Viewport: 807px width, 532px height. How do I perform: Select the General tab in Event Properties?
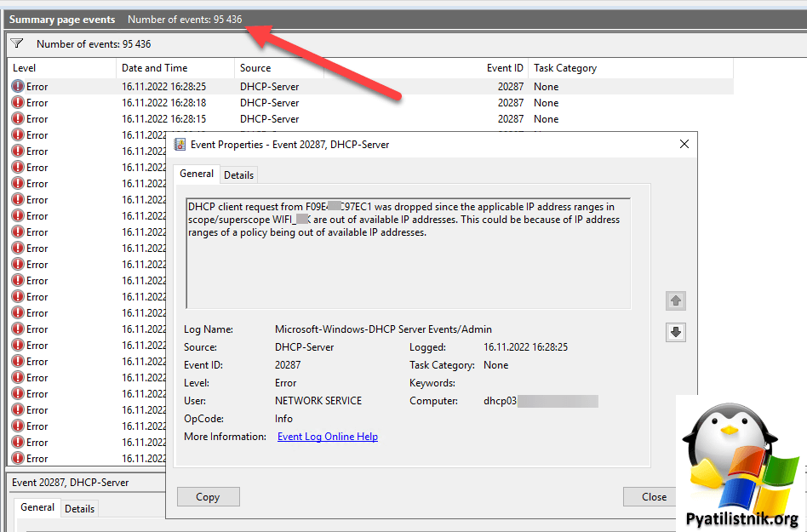[197, 174]
